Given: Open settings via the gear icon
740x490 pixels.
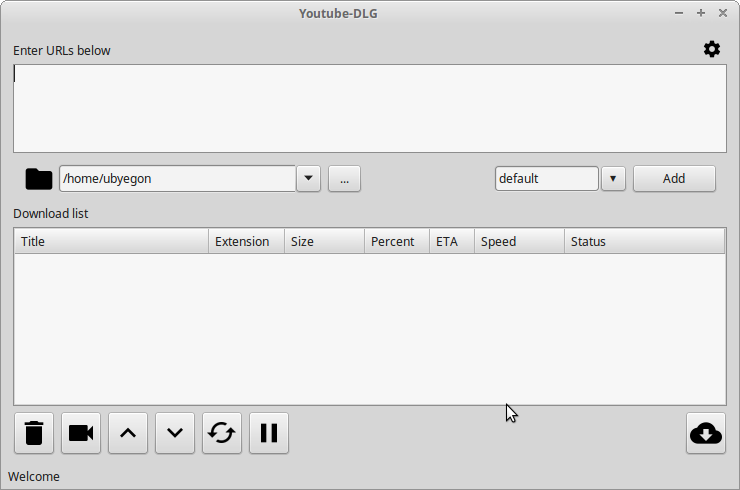Looking at the screenshot, I should [712, 49].
